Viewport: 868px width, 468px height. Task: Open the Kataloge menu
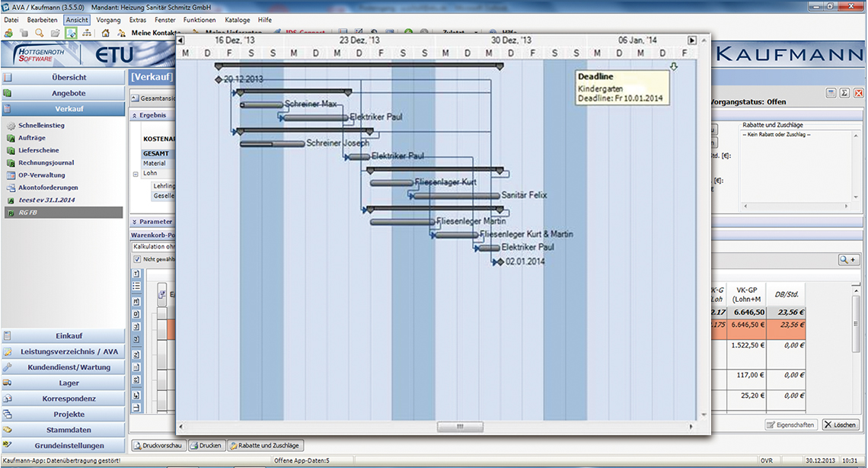click(x=237, y=20)
